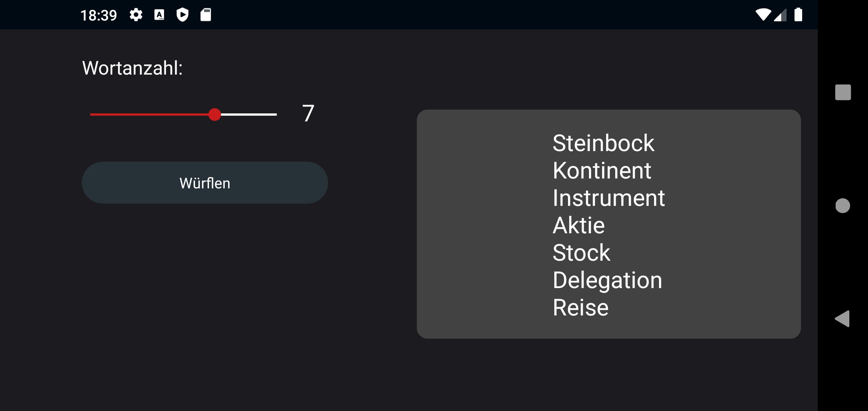The image size is (868, 411).
Task: Click the word Steinbock in results
Action: pyautogui.click(x=603, y=143)
